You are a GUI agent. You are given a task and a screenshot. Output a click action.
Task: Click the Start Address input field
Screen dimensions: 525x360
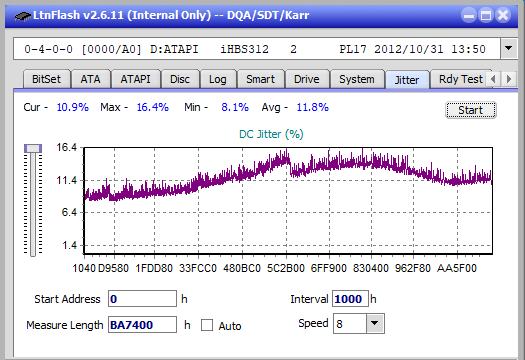click(x=142, y=299)
